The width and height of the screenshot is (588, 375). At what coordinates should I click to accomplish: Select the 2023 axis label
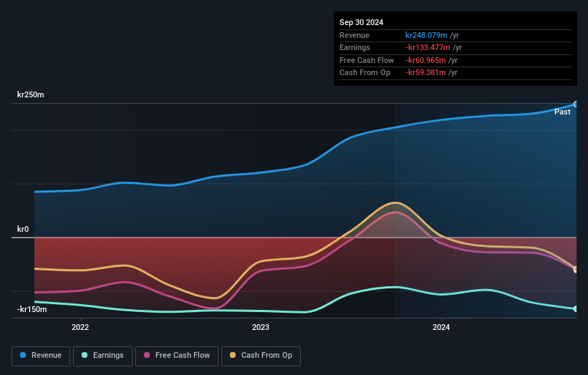pyautogui.click(x=261, y=327)
